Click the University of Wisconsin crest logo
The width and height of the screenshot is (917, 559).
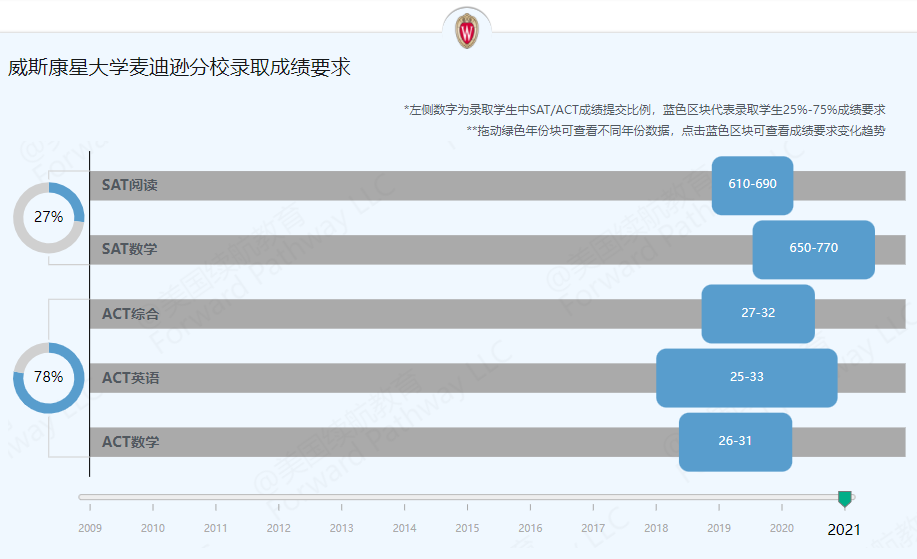(467, 30)
